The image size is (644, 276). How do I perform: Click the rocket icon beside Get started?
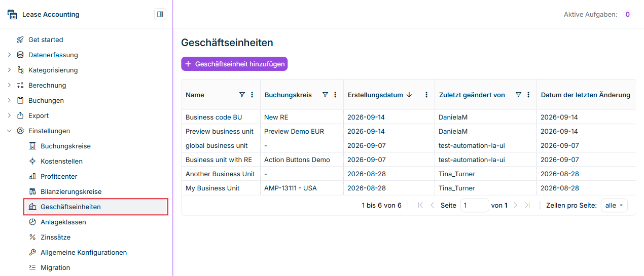pyautogui.click(x=20, y=40)
